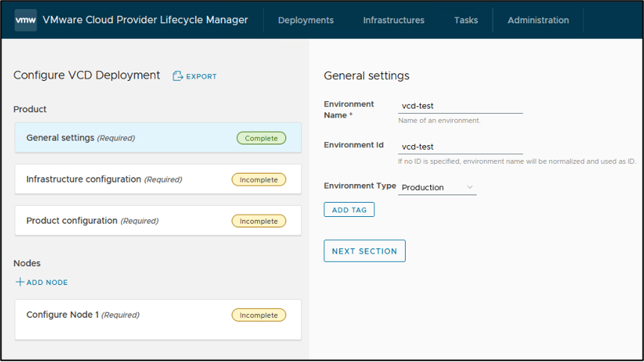Image resolution: width=644 pixels, height=362 pixels.
Task: Open the Deployments menu
Action: (306, 20)
